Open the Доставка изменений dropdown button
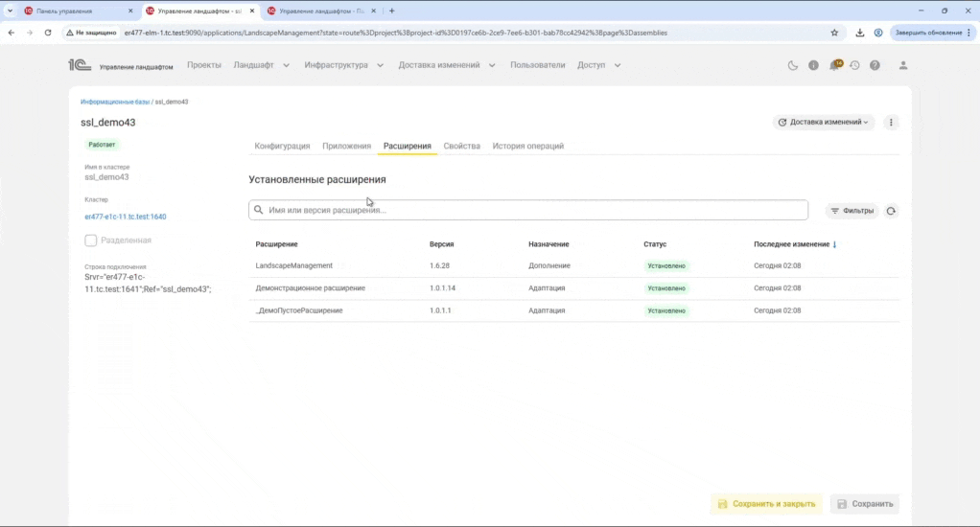This screenshot has height=527, width=980. coord(823,123)
